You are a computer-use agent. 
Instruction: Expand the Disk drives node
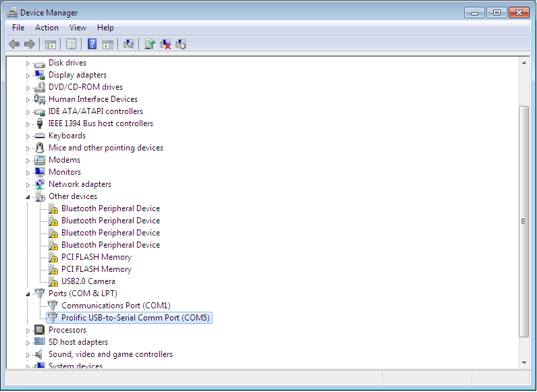(28, 63)
